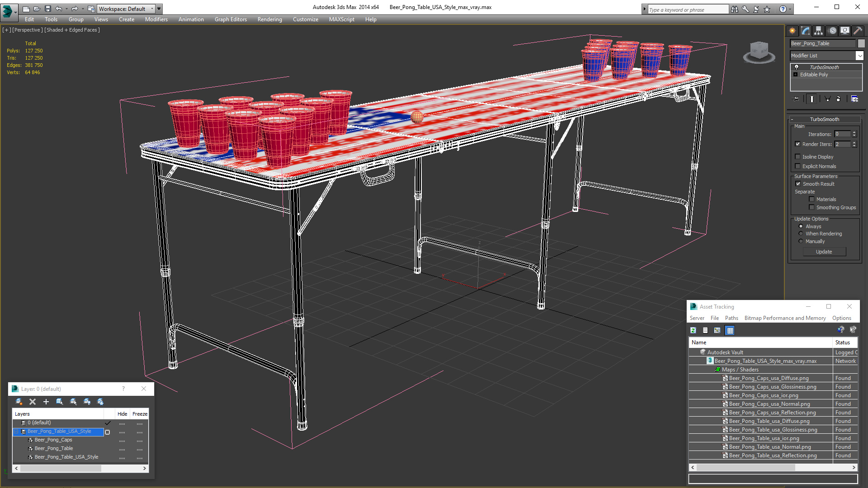Image resolution: width=868 pixels, height=488 pixels.
Task: Click the Update button in TurboSmooth
Action: (824, 252)
